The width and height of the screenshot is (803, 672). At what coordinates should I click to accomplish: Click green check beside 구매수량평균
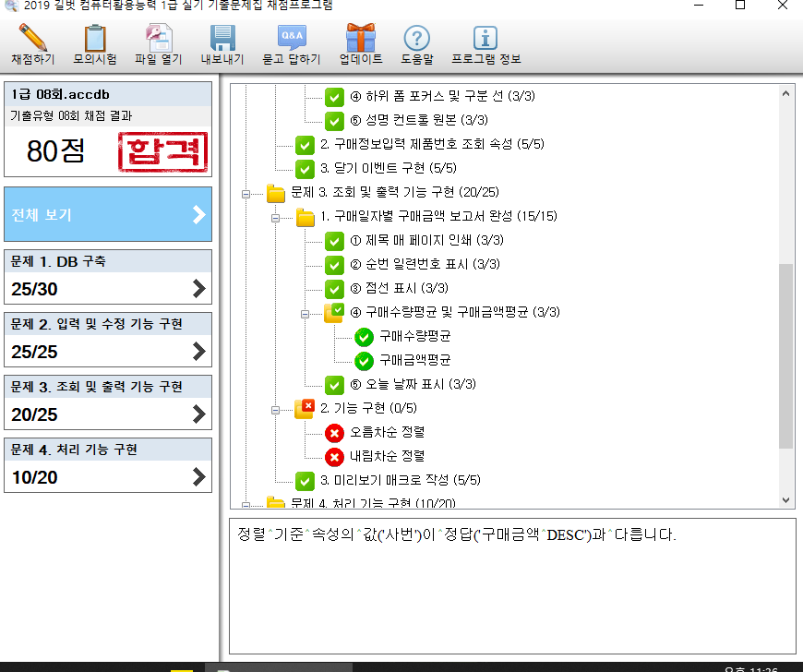[364, 336]
